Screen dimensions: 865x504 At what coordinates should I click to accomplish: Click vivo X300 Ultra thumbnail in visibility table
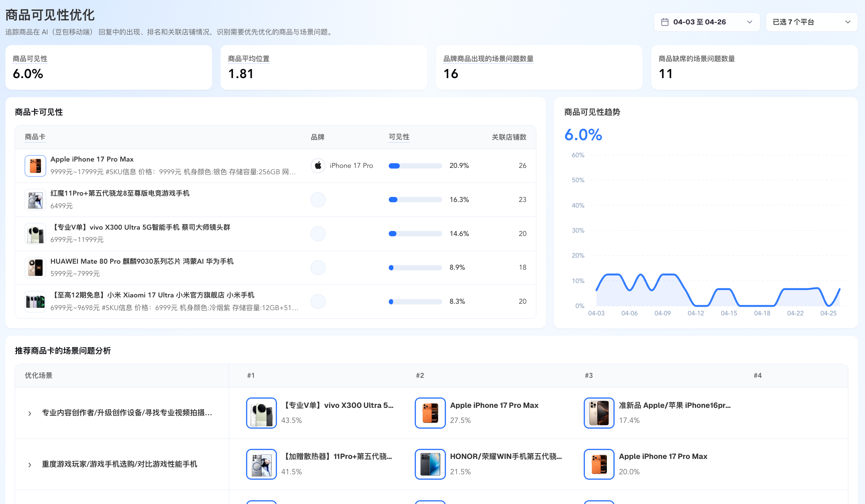35,234
